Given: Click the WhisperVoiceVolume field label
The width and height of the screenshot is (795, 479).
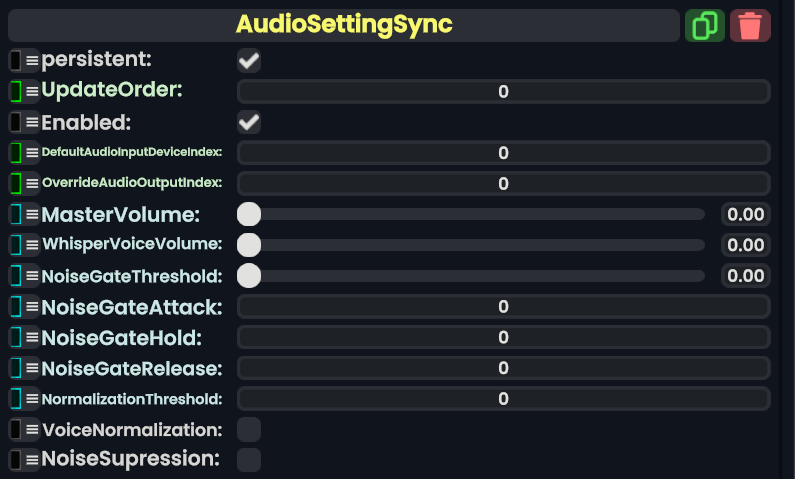Looking at the screenshot, I should coord(131,245).
